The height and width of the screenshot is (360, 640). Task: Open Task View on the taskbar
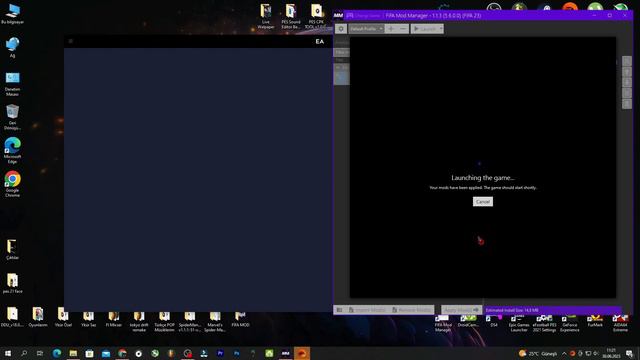pyautogui.click(x=40, y=353)
